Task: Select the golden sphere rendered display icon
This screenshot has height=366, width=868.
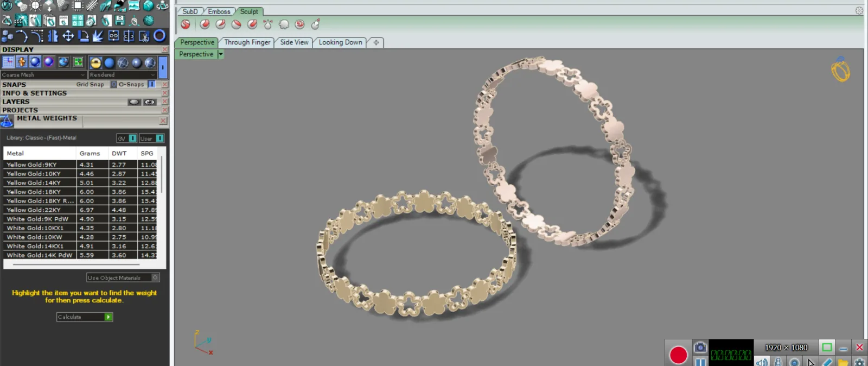Action: (x=95, y=63)
